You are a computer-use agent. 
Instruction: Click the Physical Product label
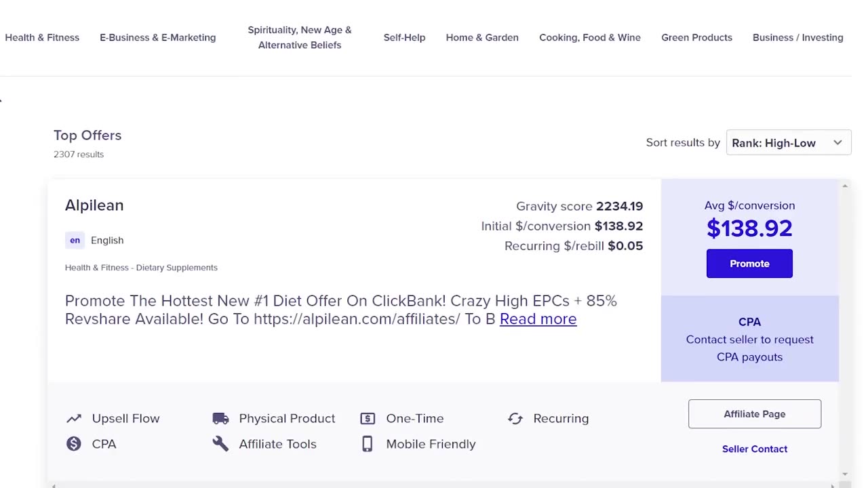(287, 419)
